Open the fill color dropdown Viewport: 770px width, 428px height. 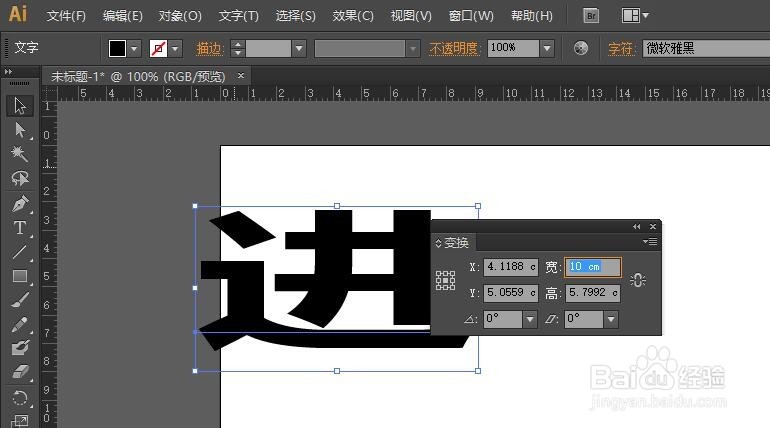click(134, 49)
